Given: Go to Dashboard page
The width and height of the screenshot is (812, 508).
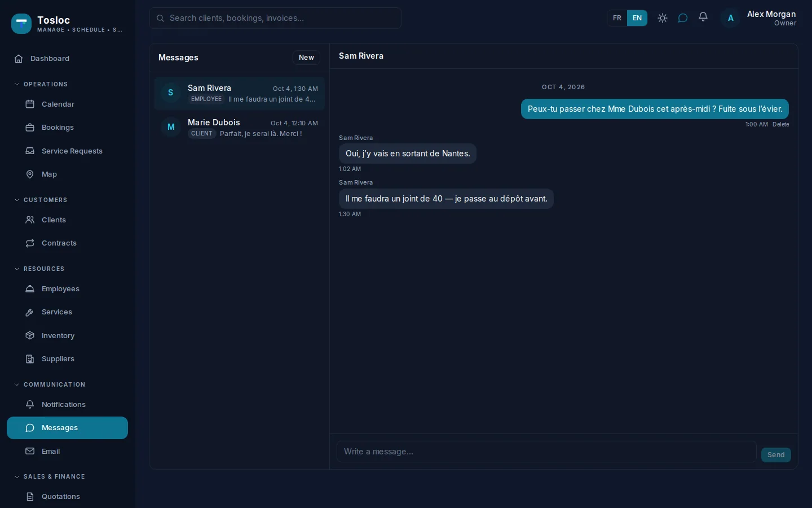Looking at the screenshot, I should (x=67, y=59).
